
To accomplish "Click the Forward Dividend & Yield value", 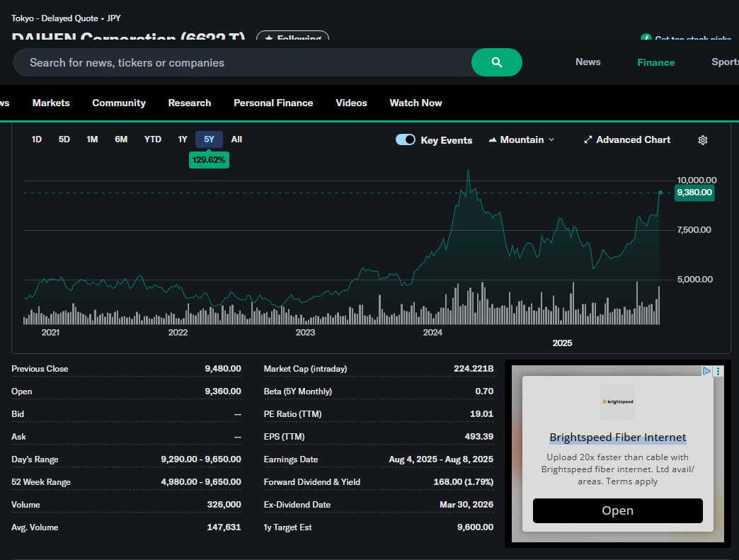I will pos(463,481).
